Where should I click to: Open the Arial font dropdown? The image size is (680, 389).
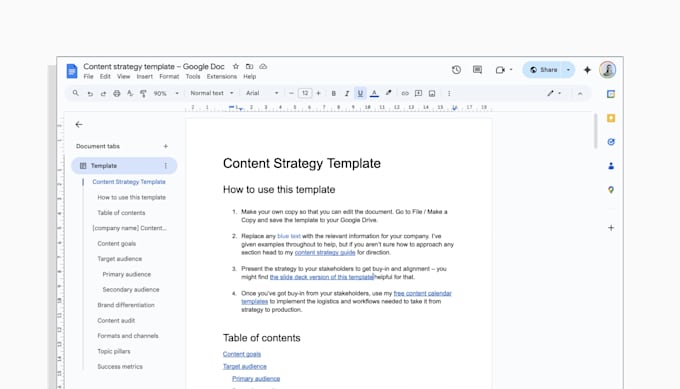[x=262, y=93]
